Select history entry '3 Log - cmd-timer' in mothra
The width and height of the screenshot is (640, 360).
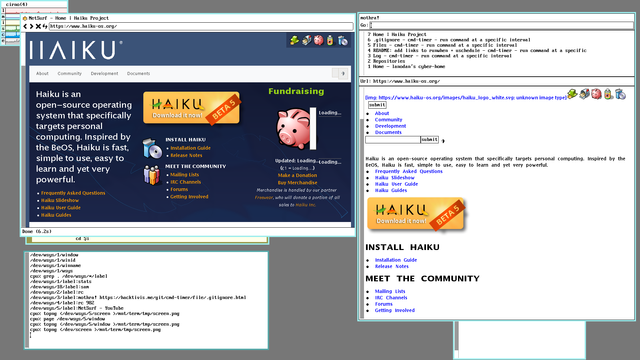439,56
